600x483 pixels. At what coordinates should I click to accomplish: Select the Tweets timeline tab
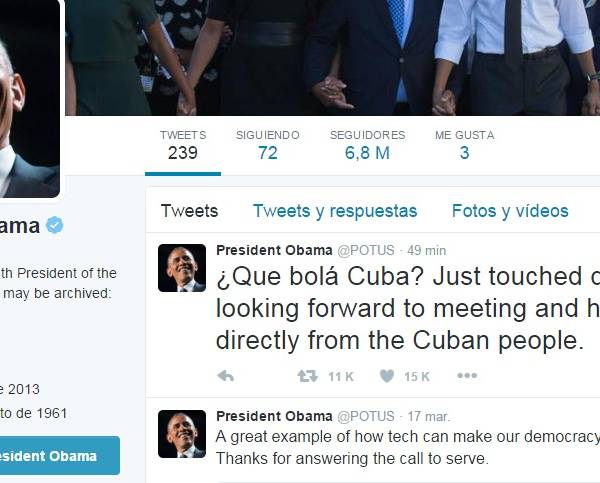coord(189,211)
